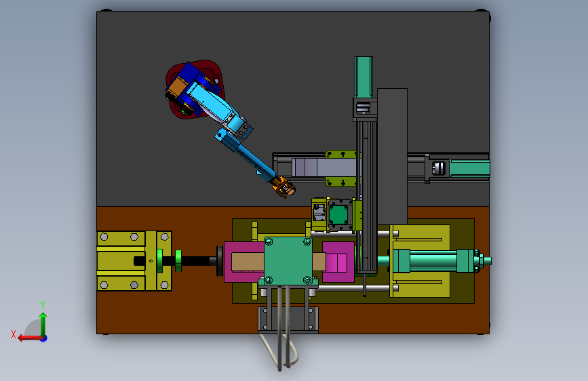Select the small green square module near gripper
Screen dimensions: 588x381
click(x=338, y=215)
